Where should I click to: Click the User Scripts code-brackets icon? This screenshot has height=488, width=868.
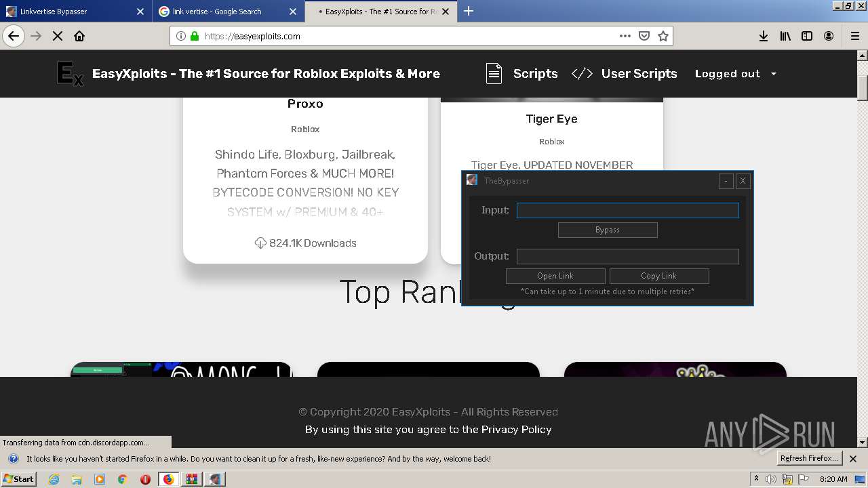coord(582,74)
